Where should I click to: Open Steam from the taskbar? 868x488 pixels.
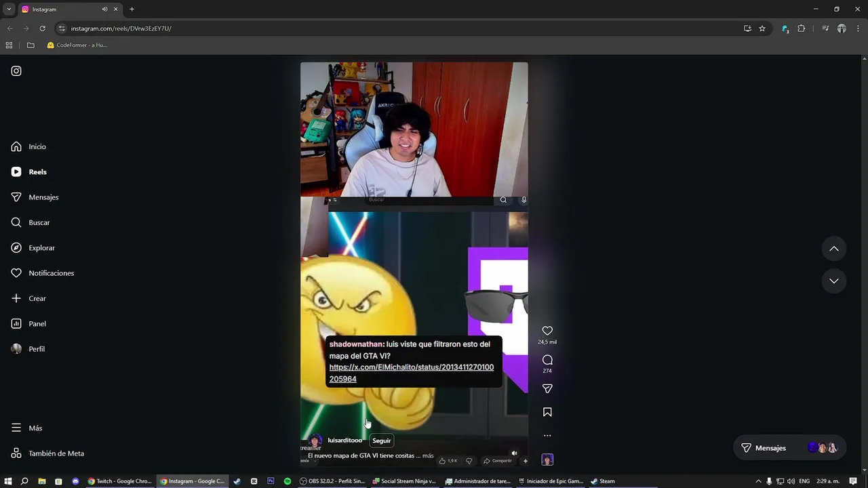(602, 481)
